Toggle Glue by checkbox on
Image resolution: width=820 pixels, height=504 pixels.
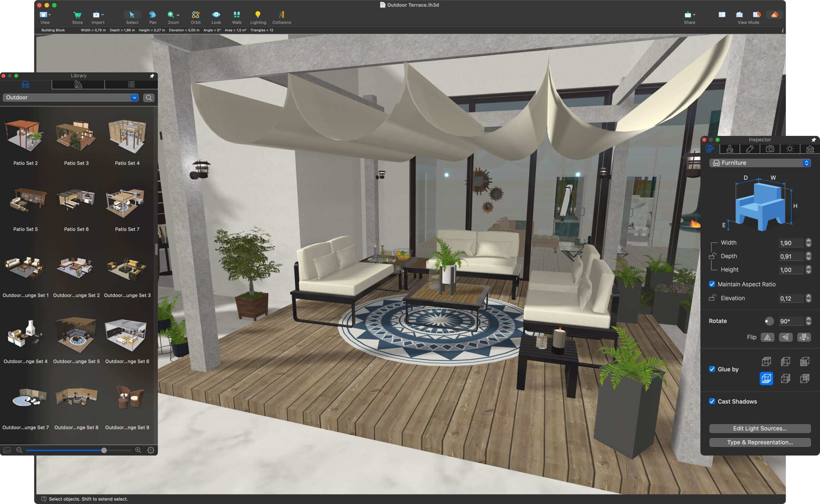[x=712, y=369]
